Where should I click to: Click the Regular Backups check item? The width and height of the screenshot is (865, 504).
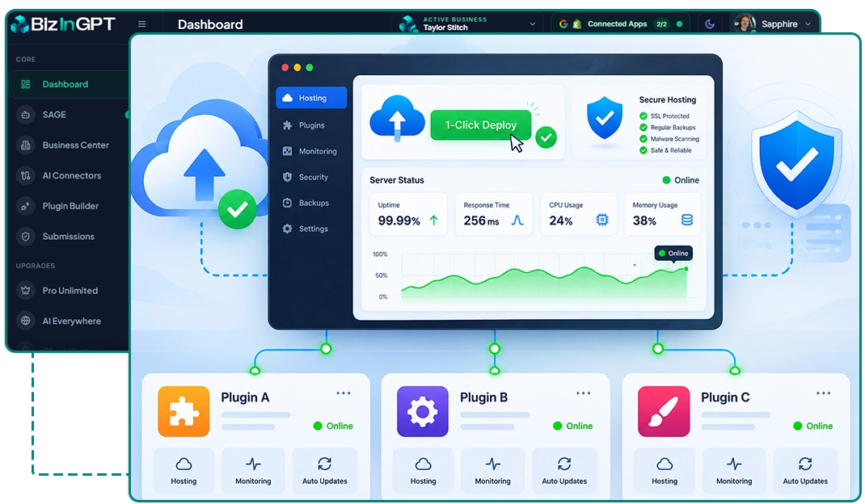click(668, 128)
